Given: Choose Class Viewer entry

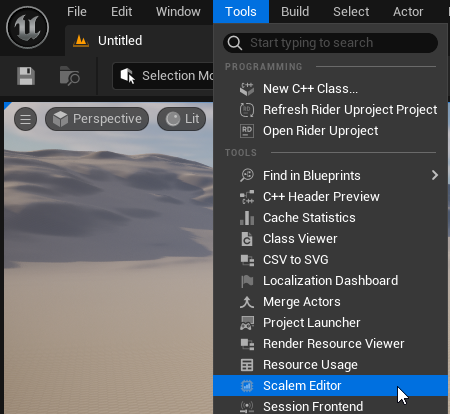Looking at the screenshot, I should (330, 239).
